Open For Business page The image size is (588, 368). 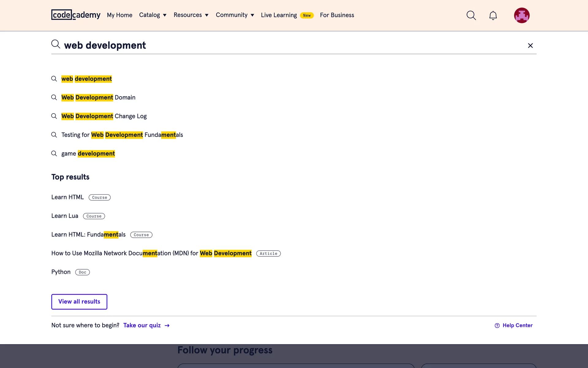click(x=337, y=15)
